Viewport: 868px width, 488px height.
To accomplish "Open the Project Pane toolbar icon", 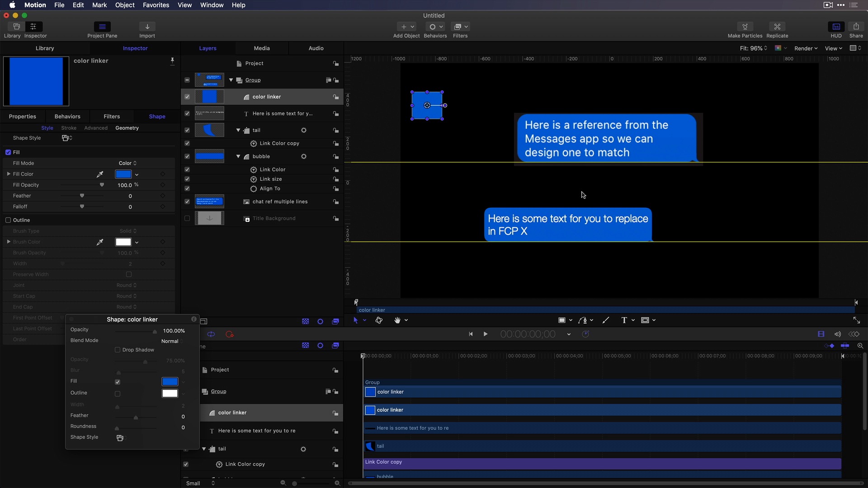I will (x=102, y=27).
